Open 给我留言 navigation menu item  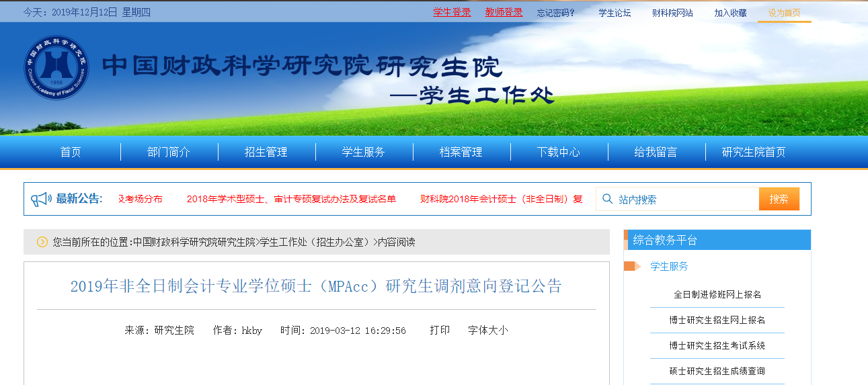point(656,153)
